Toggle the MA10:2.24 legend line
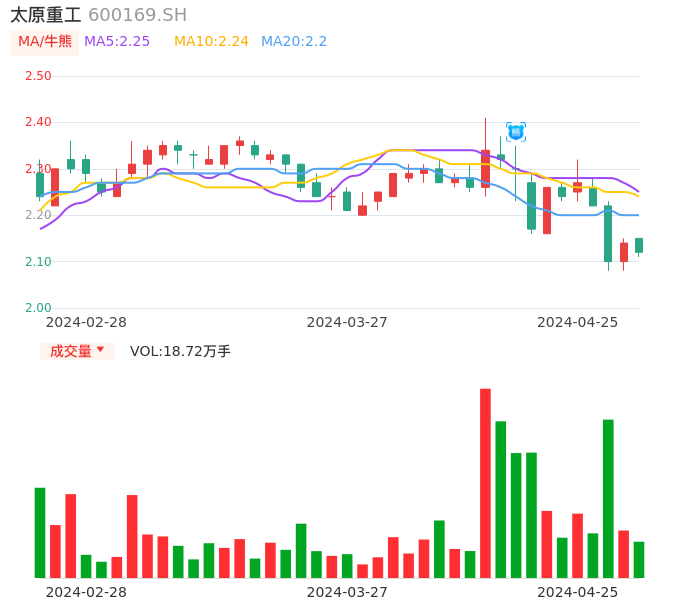Screen dimensions: 686x606 tap(211, 42)
